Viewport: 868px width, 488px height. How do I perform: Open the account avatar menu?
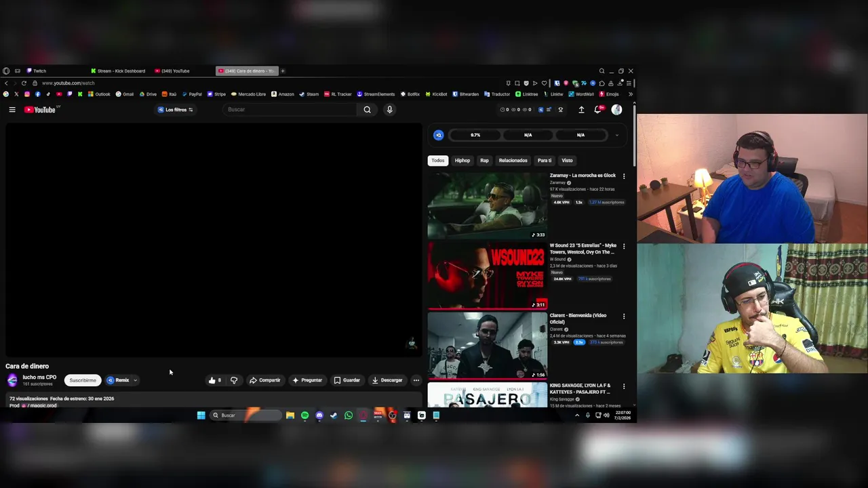tap(616, 110)
